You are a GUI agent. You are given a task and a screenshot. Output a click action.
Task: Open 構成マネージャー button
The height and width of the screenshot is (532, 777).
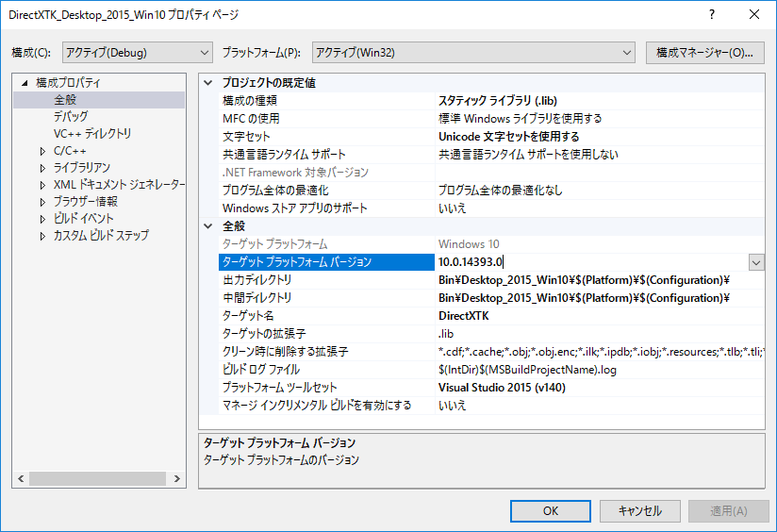tap(704, 53)
